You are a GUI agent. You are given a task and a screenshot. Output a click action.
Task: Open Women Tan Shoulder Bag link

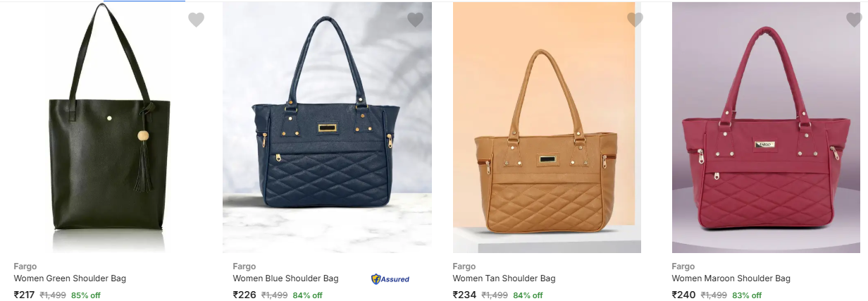coord(504,278)
